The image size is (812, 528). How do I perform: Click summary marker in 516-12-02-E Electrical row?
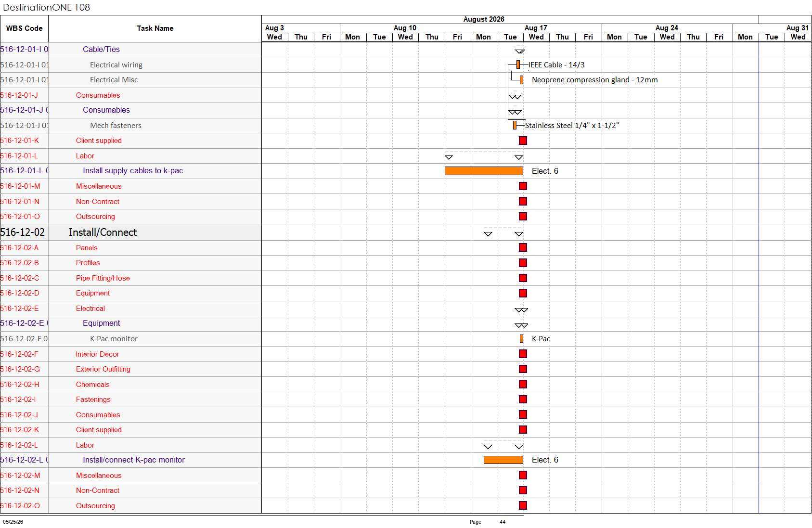click(521, 310)
